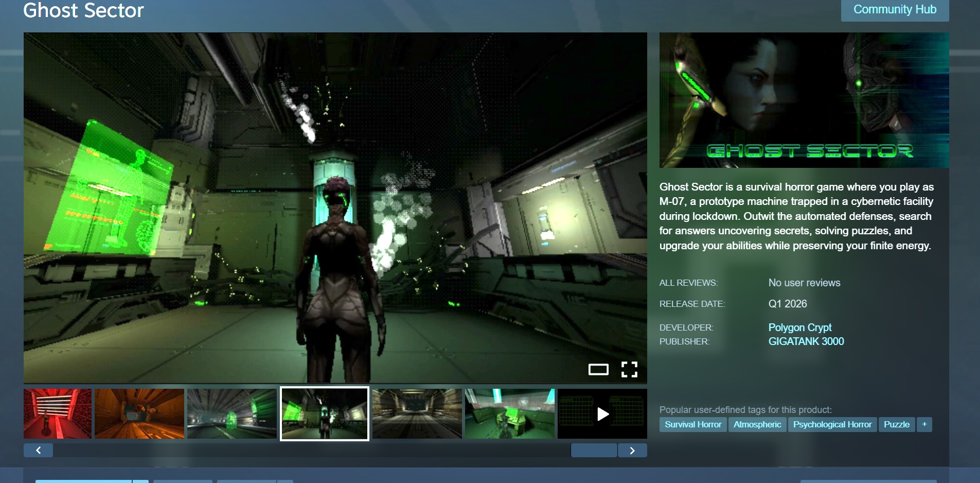The width and height of the screenshot is (980, 483).
Task: Select the red corridor screenshot thumbnail
Action: [x=58, y=414]
